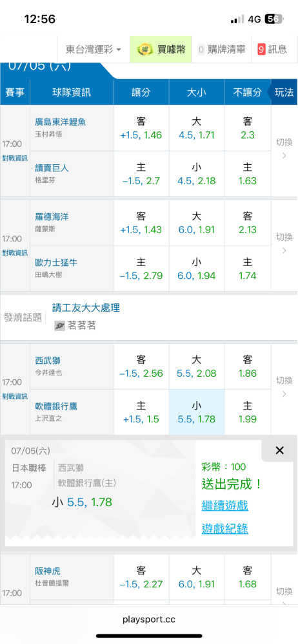The height and width of the screenshot is (644, 298).
Task: Close the bet confirmation panel
Action: (x=279, y=451)
